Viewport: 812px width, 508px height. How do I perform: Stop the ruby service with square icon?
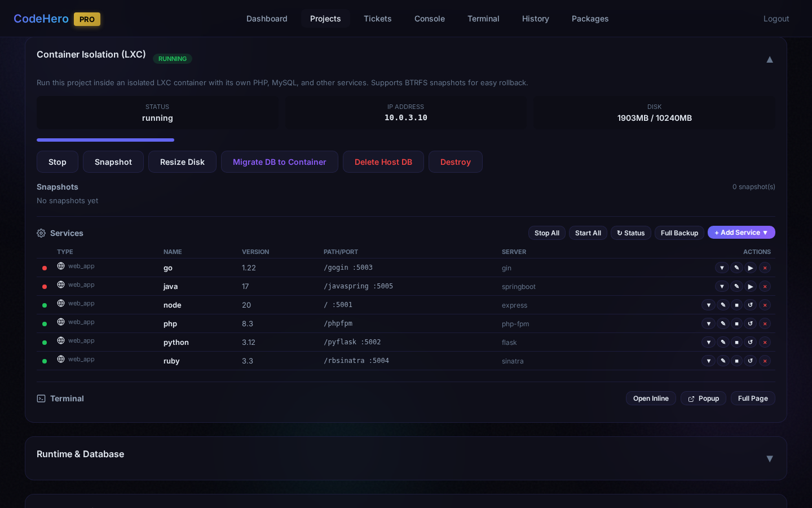point(736,361)
